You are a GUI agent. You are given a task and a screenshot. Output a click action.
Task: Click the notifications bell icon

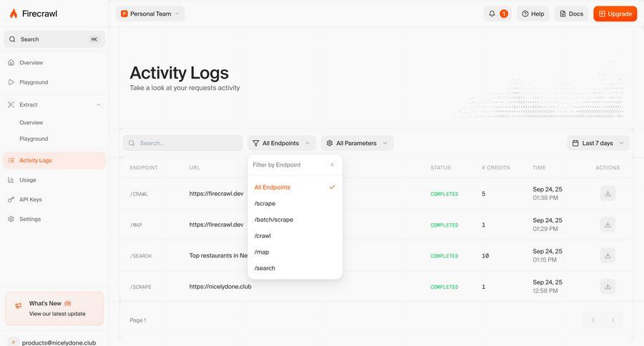pyautogui.click(x=492, y=14)
